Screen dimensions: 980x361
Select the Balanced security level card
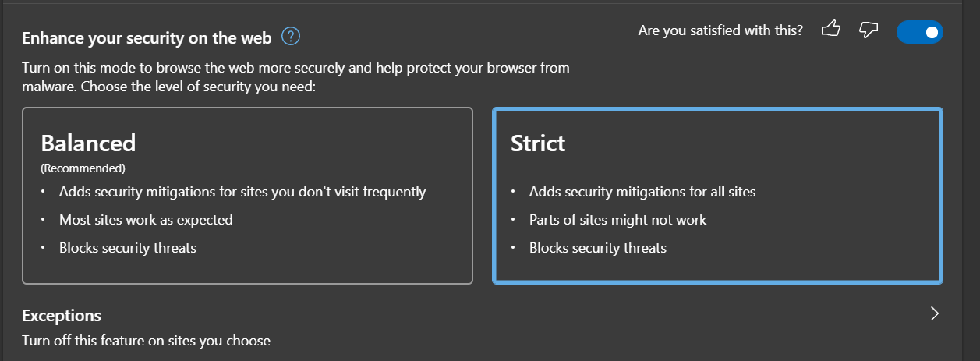pos(247,196)
